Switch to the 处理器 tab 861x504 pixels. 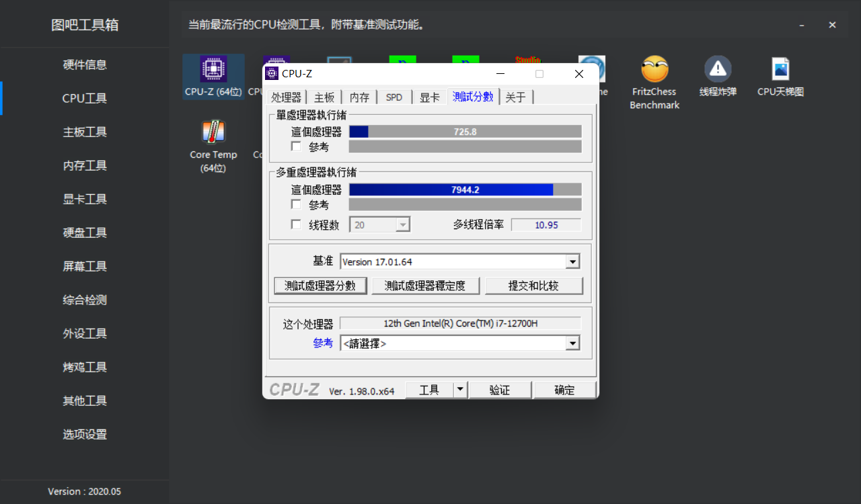click(287, 97)
